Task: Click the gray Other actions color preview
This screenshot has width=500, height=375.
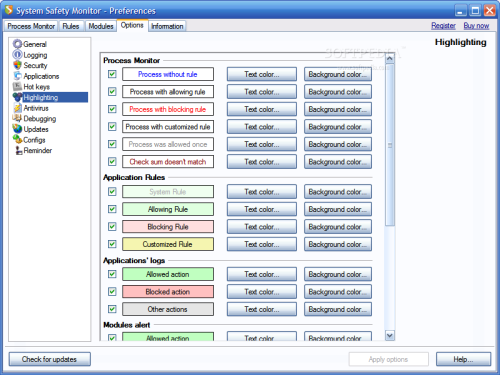Action: 168,309
